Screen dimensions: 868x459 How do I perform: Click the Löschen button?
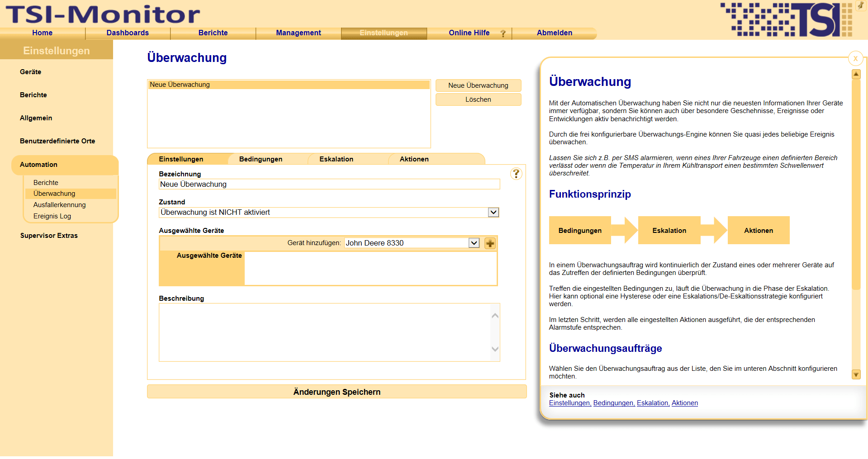(479, 99)
